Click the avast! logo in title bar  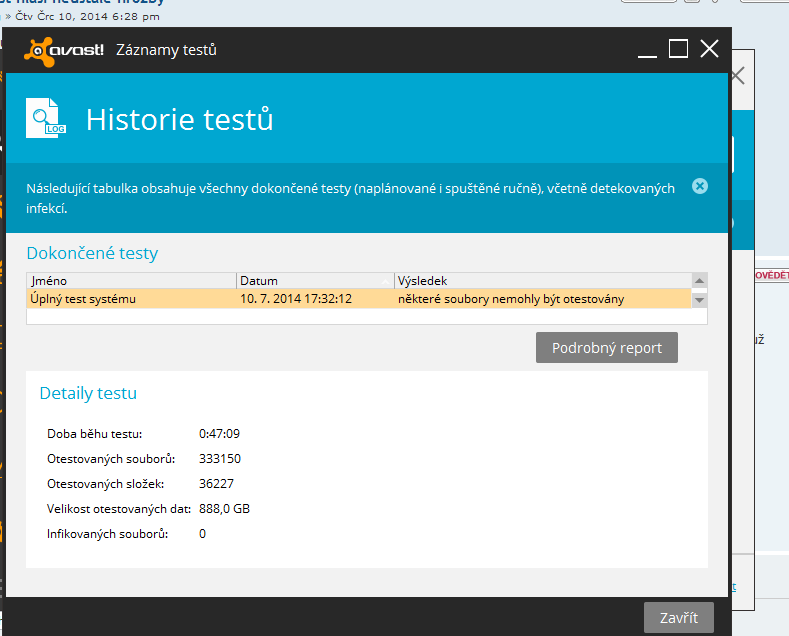point(63,50)
